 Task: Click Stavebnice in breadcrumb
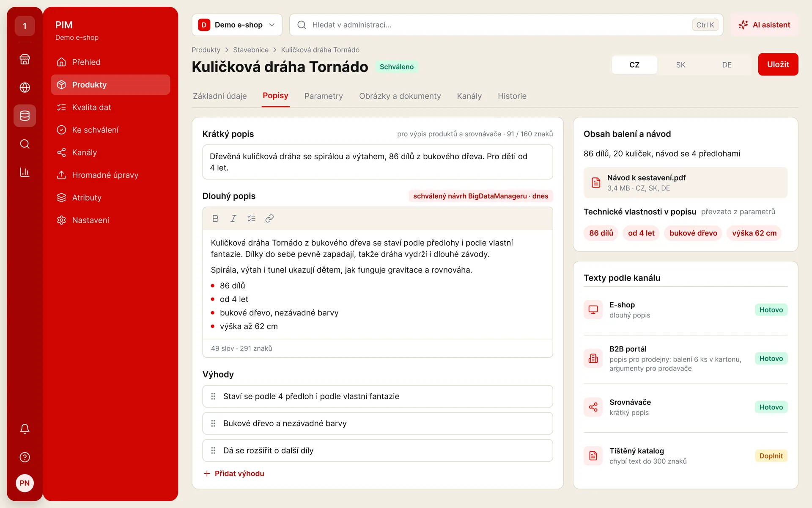click(x=250, y=50)
